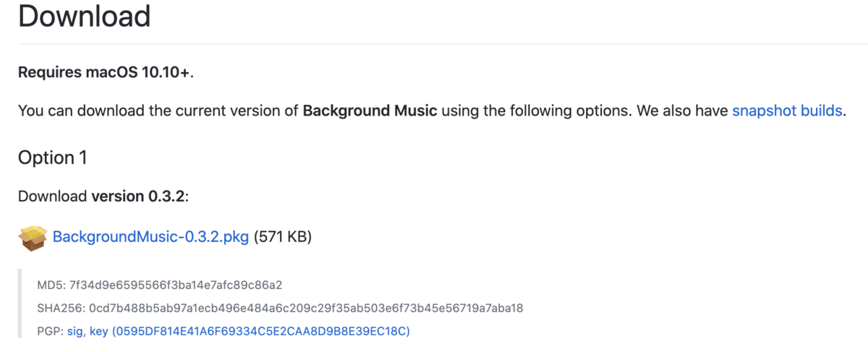Click the PGP fingerprint starting 0595DF
This screenshot has height=352, width=868.
(261, 331)
